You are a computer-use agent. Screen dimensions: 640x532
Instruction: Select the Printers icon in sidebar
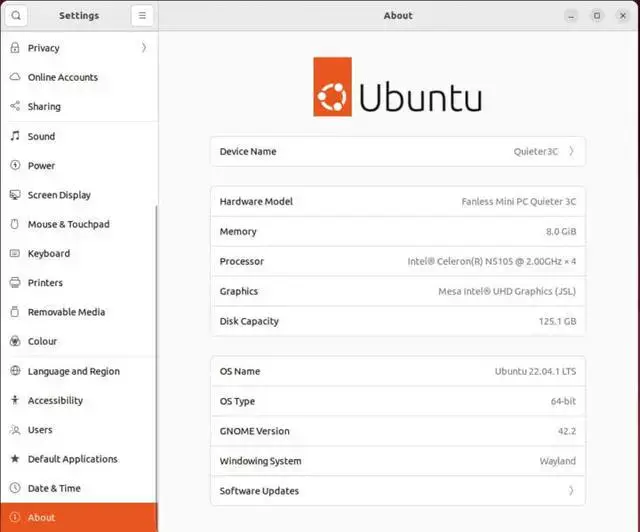(15, 283)
